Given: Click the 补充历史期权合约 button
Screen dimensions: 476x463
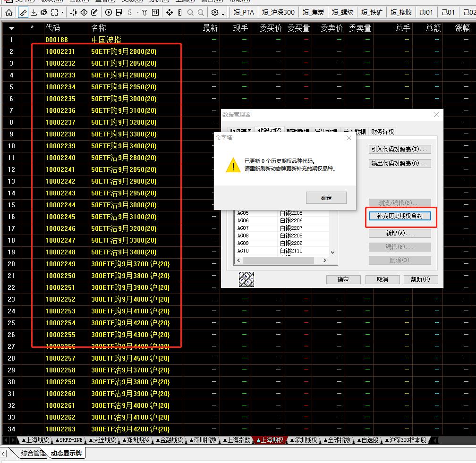Looking at the screenshot, I should click(x=399, y=216).
